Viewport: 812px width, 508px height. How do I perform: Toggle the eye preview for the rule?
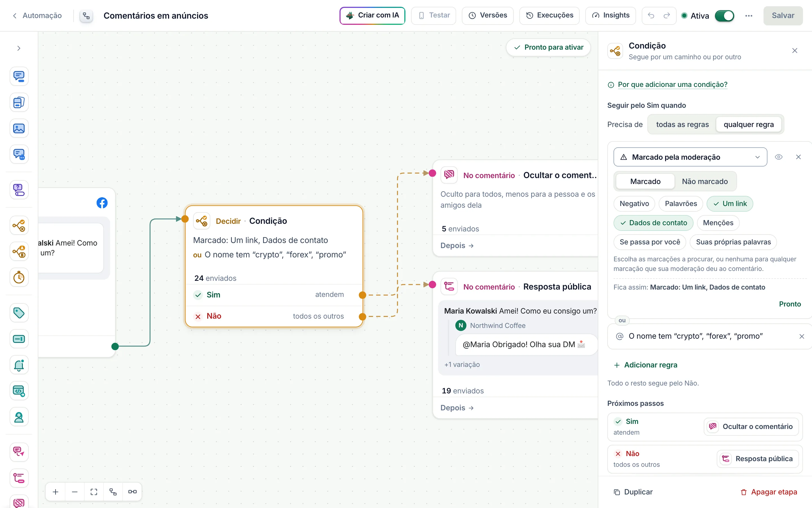pyautogui.click(x=778, y=157)
